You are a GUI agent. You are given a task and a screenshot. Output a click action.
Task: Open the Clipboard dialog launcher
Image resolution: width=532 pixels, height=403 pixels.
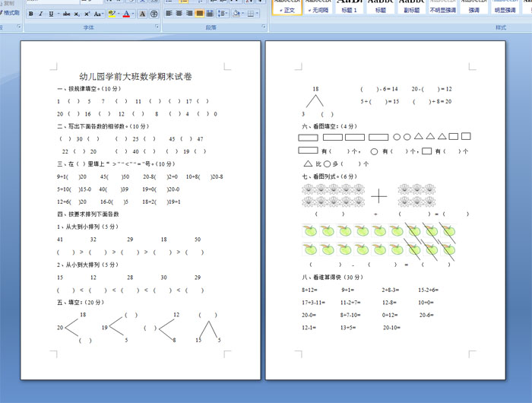pyautogui.click(x=19, y=27)
